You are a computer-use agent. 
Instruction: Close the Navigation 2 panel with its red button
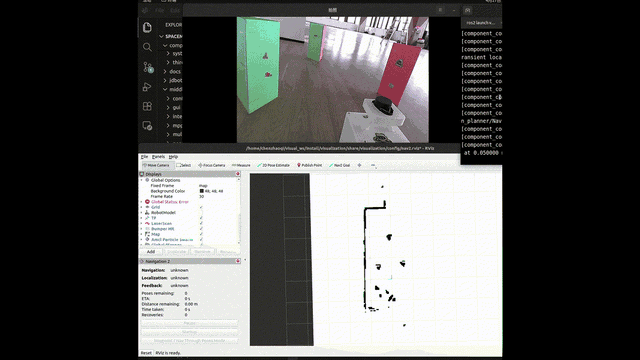point(238,261)
